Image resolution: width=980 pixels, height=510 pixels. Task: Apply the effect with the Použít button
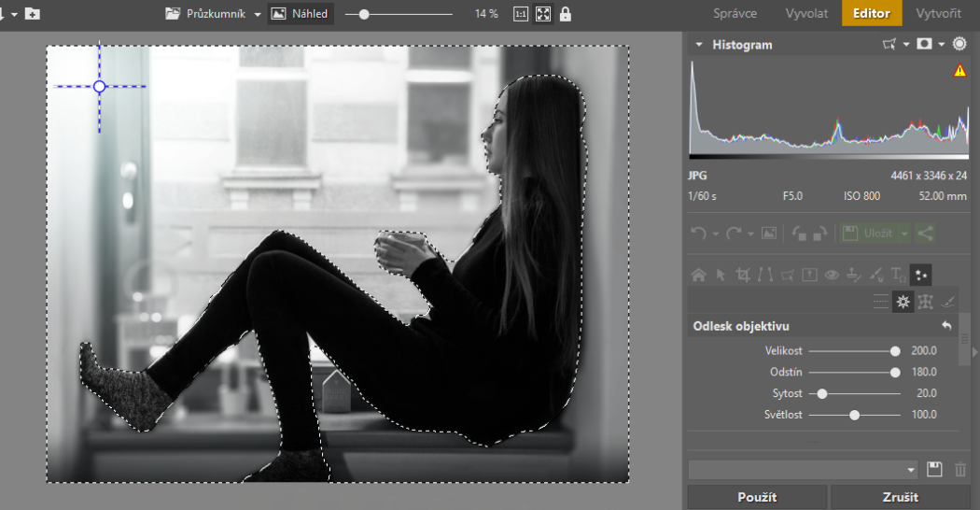tap(757, 497)
